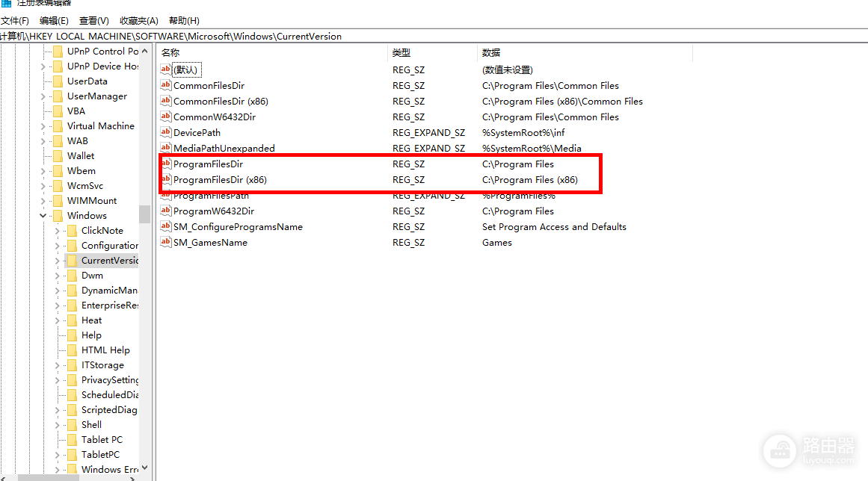Viewport: 868px width, 481px height.
Task: Click the icon beside ProgramW6432Dir
Action: 165,211
